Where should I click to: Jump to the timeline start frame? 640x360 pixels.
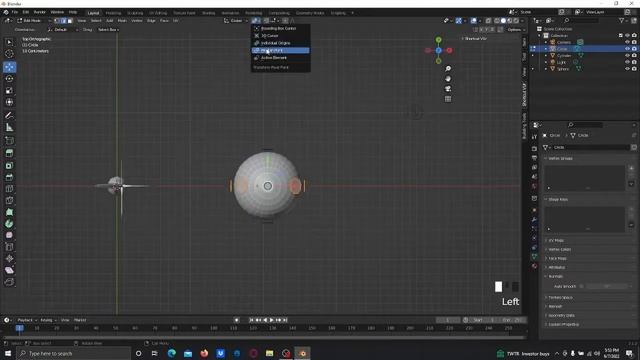(251, 320)
